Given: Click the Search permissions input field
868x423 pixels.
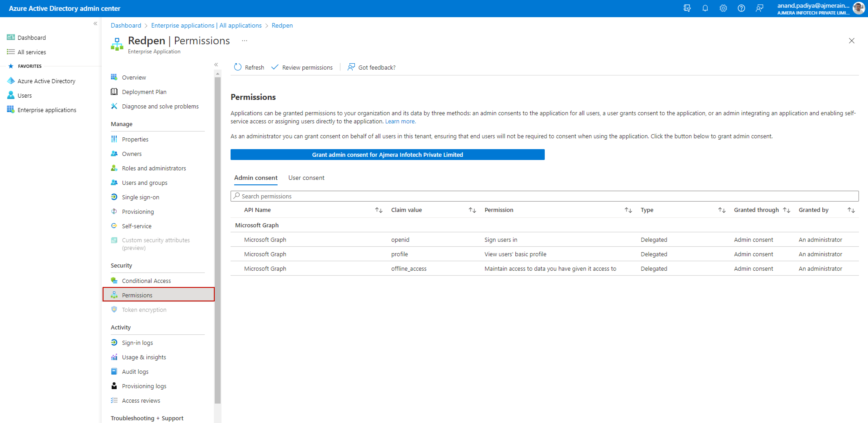Looking at the screenshot, I should (545, 196).
